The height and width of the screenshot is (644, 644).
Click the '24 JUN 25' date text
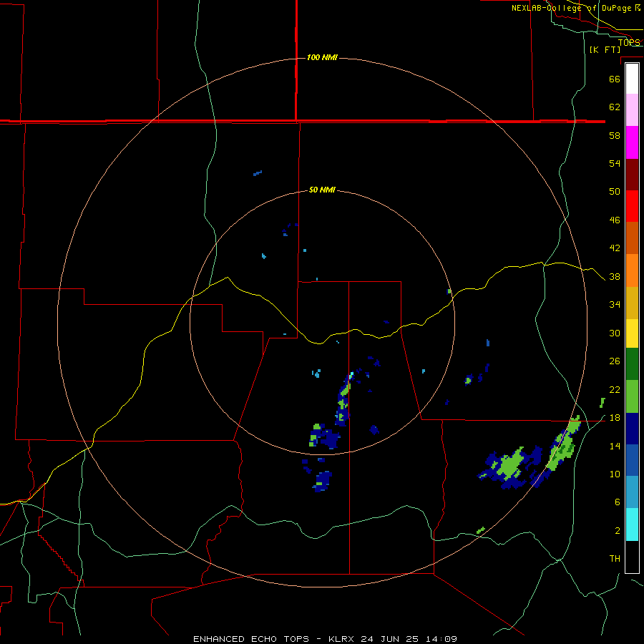390,639
